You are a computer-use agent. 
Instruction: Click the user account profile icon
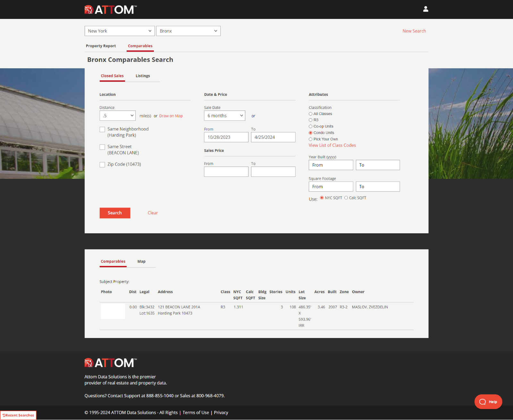(425, 9)
